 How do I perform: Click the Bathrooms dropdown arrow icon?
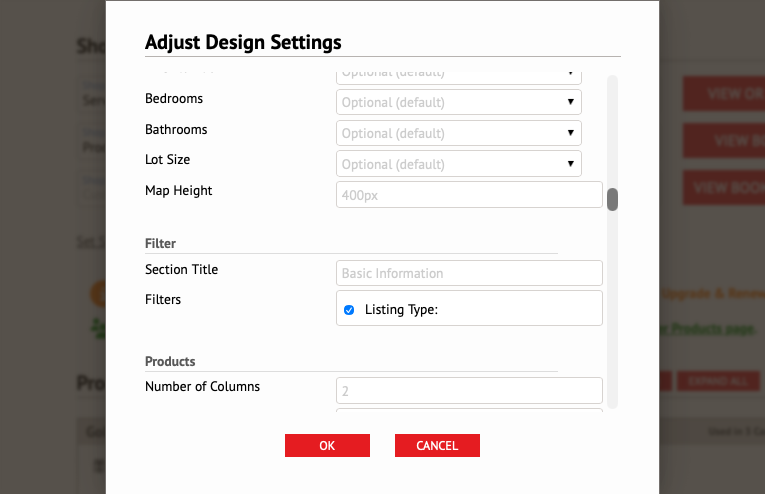[570, 133]
